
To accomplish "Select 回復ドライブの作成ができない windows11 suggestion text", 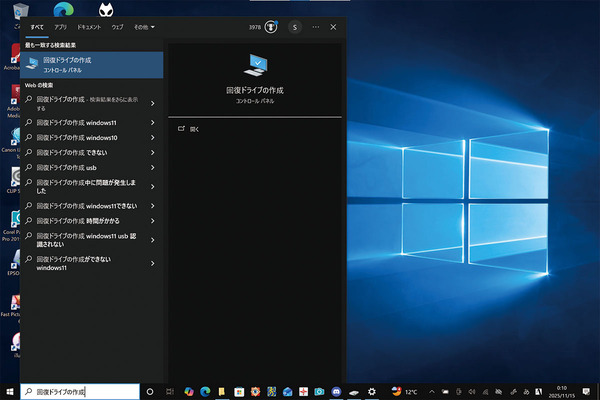I will [73, 263].
